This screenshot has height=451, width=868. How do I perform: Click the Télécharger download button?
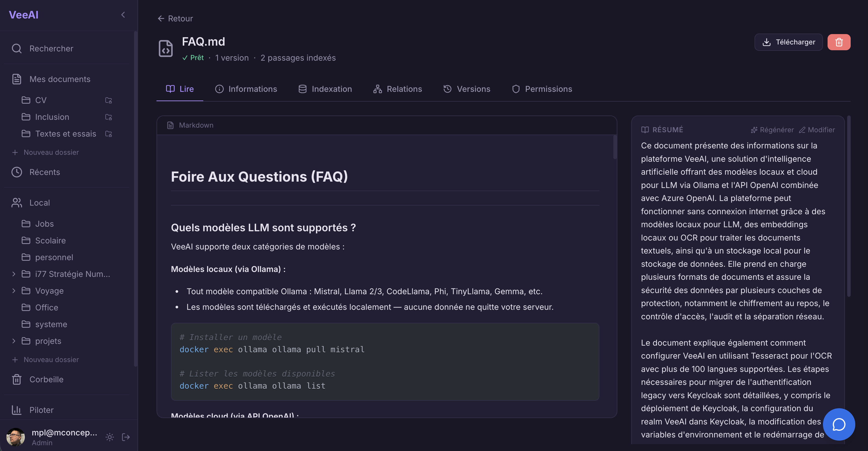coord(788,42)
